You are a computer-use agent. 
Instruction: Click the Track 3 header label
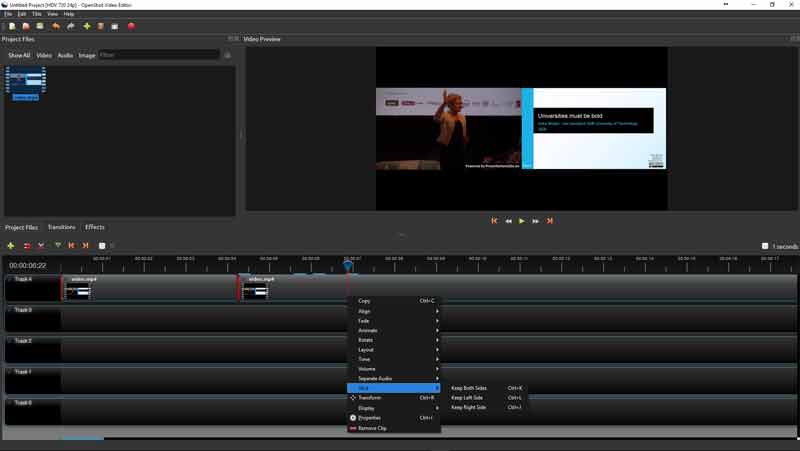pyautogui.click(x=23, y=310)
